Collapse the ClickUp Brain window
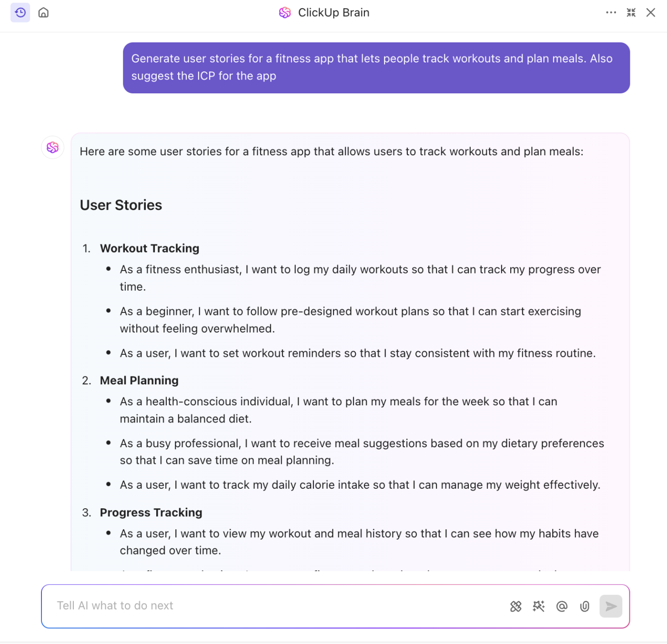Image resolution: width=667 pixels, height=644 pixels. pyautogui.click(x=631, y=12)
